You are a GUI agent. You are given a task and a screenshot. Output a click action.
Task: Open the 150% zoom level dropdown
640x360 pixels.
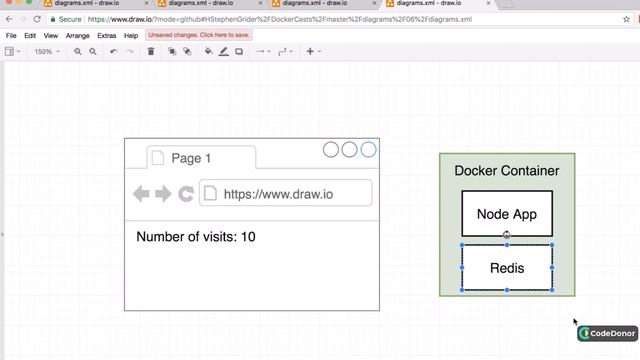[47, 51]
